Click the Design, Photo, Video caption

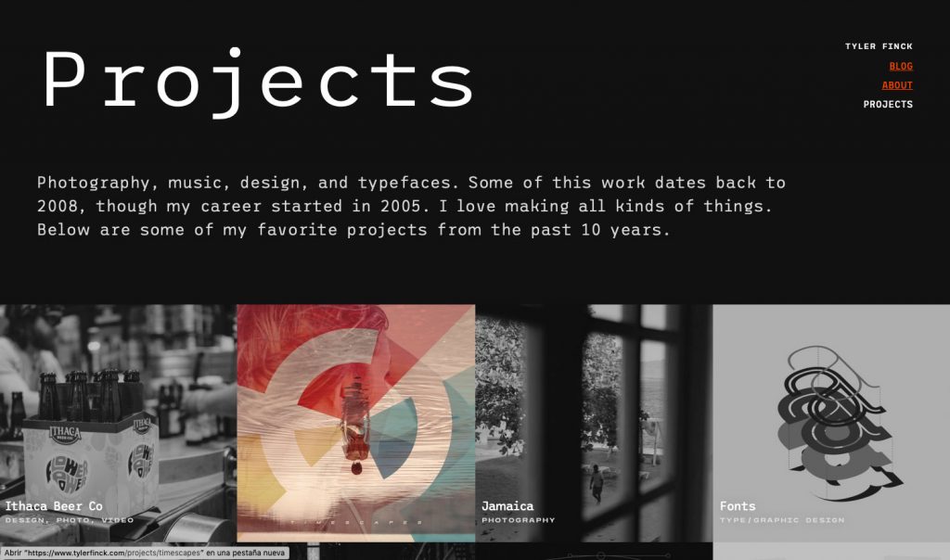pyautogui.click(x=69, y=520)
